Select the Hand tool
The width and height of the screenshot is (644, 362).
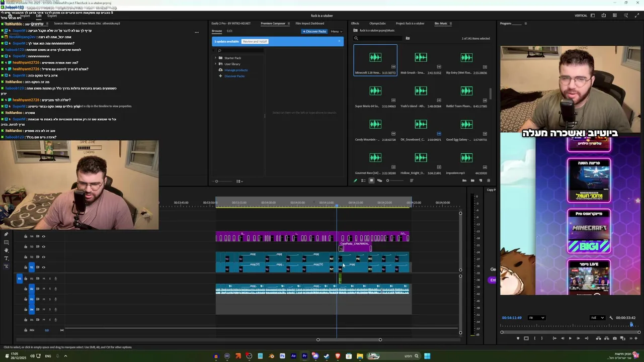point(6,250)
